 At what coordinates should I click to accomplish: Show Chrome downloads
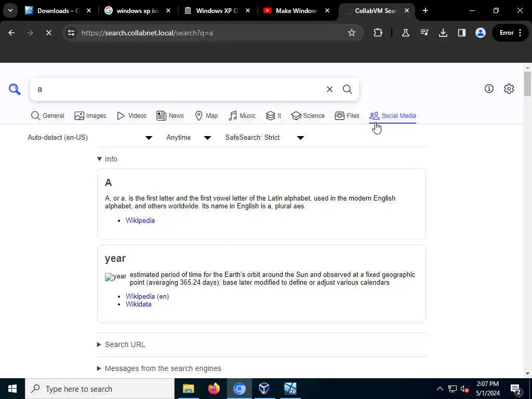[x=443, y=33]
